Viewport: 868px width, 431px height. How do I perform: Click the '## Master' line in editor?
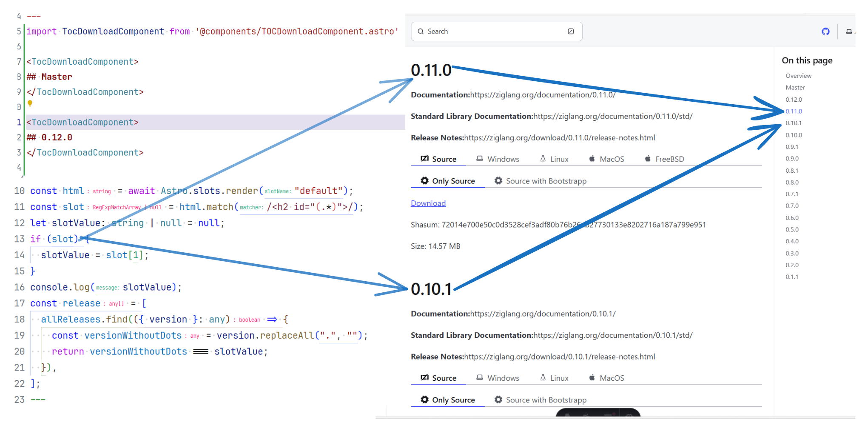(x=49, y=77)
